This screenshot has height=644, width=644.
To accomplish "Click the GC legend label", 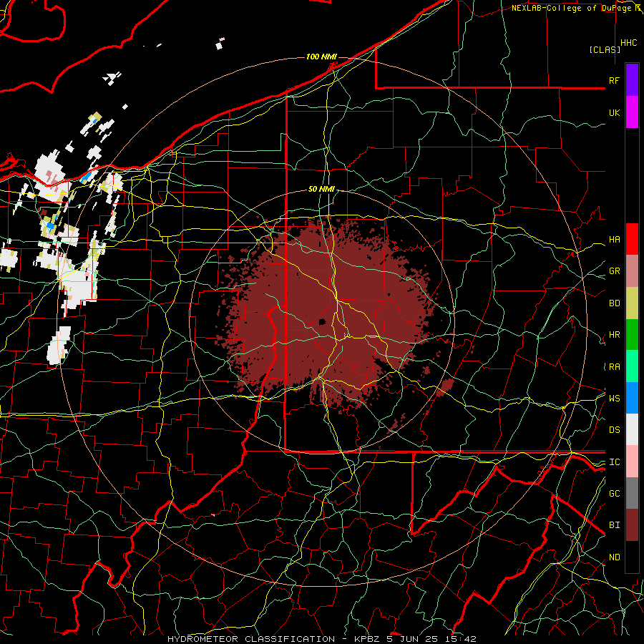I will click(x=614, y=494).
